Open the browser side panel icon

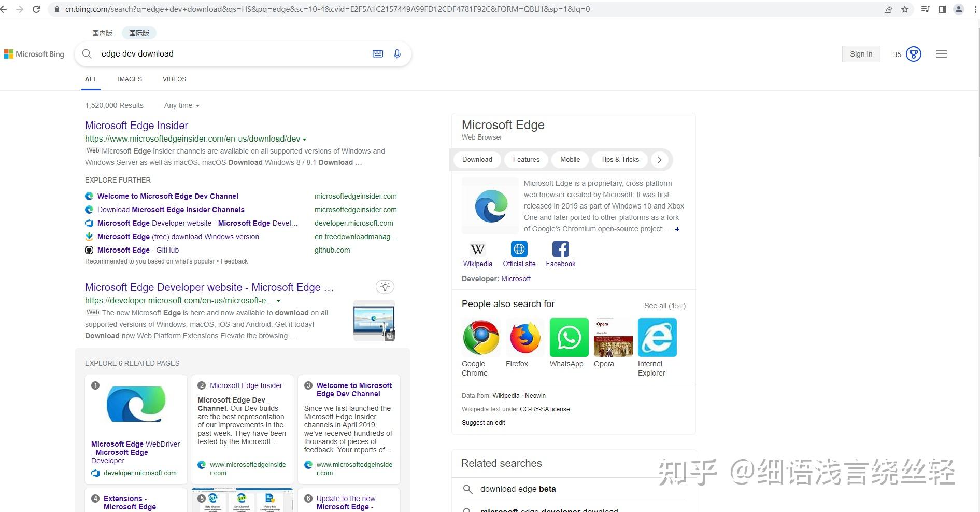coord(942,9)
